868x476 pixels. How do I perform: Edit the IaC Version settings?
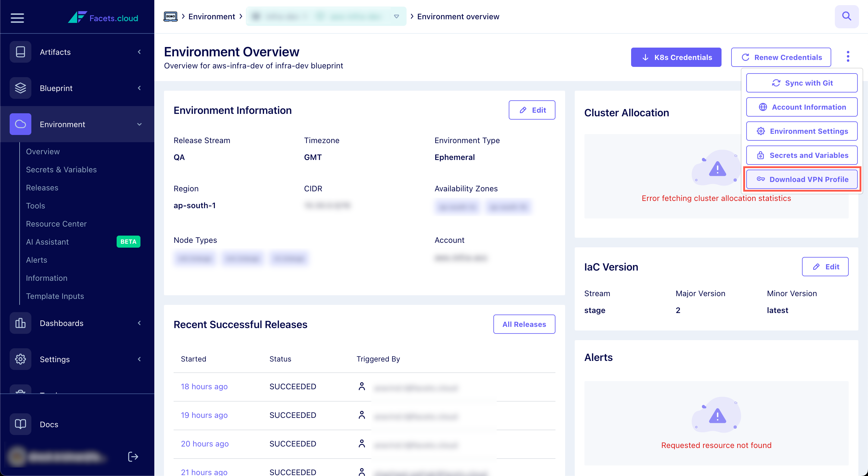[825, 267]
